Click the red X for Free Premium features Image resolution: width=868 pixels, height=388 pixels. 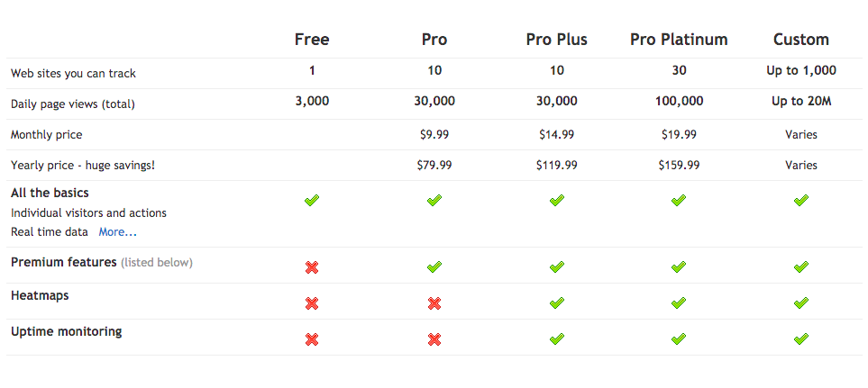pyautogui.click(x=312, y=268)
